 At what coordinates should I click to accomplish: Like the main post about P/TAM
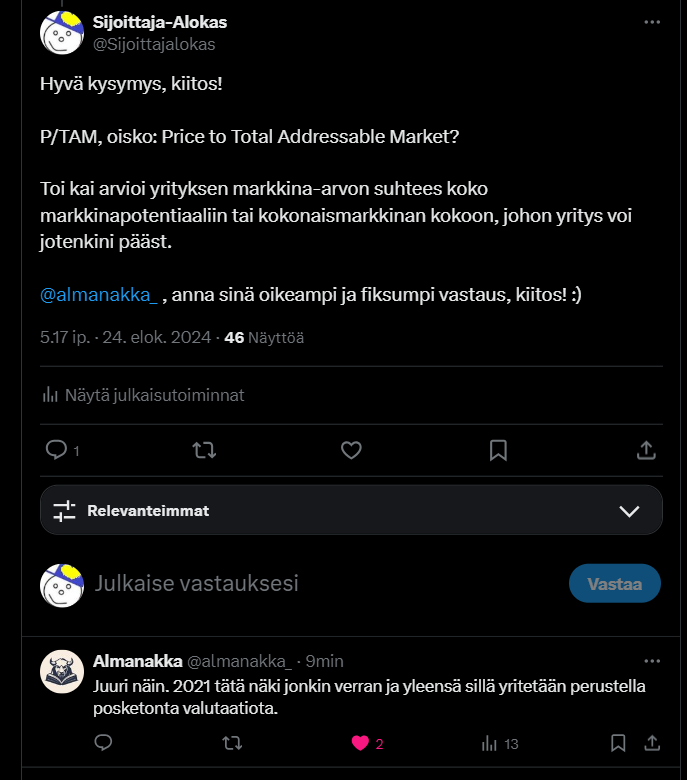click(x=351, y=451)
